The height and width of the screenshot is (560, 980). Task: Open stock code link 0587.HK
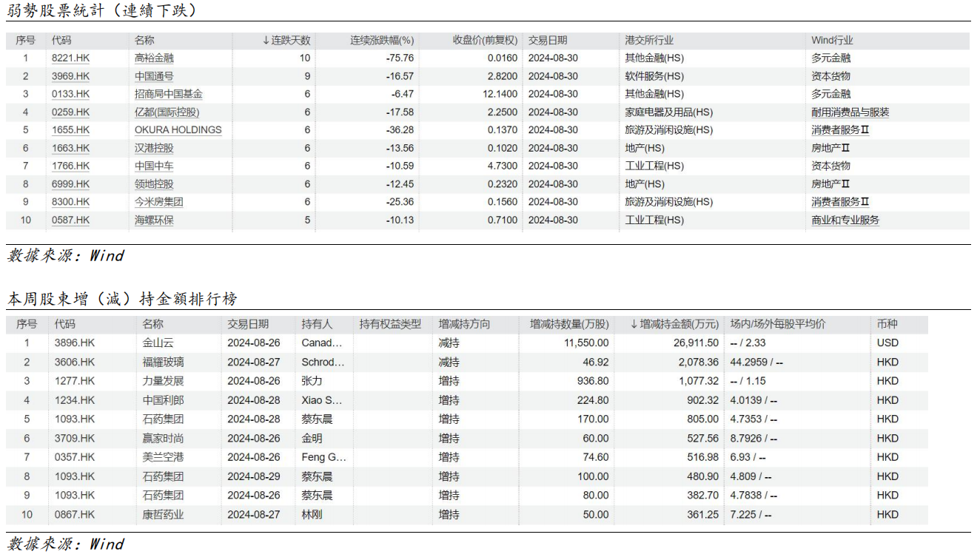pos(70,220)
